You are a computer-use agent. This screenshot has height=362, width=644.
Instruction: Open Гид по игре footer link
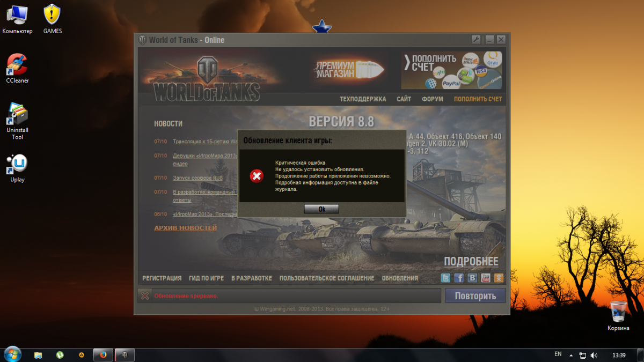pos(207,278)
